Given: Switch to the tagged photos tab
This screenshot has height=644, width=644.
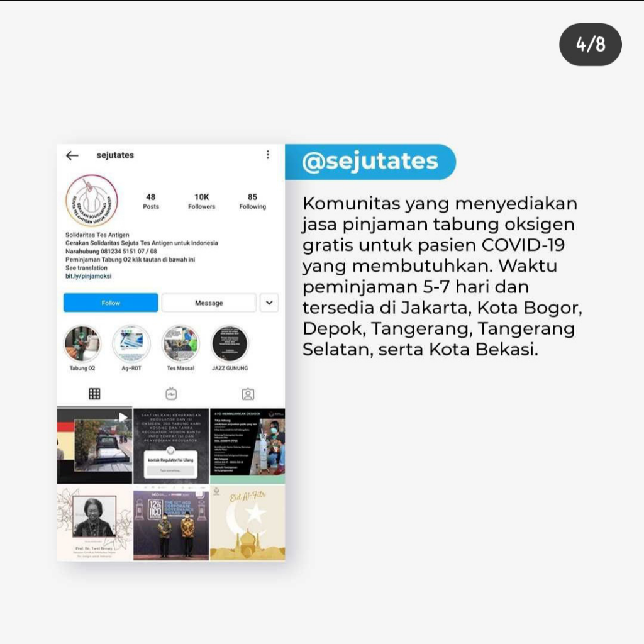Looking at the screenshot, I should [x=248, y=394].
